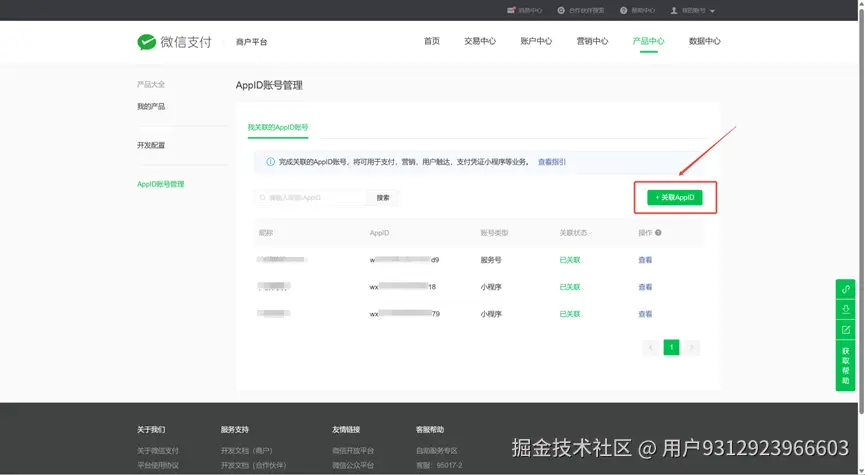This screenshot has height=475, width=865.
Task: Click the info icon in the notice banner
Action: tap(270, 162)
